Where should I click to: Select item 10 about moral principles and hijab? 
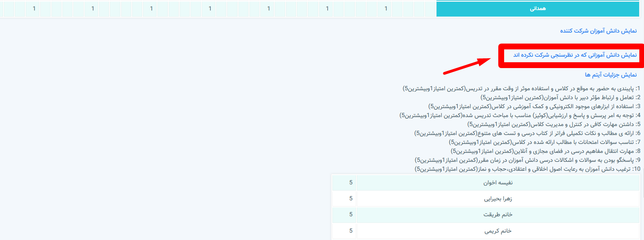pyautogui.click(x=527, y=169)
